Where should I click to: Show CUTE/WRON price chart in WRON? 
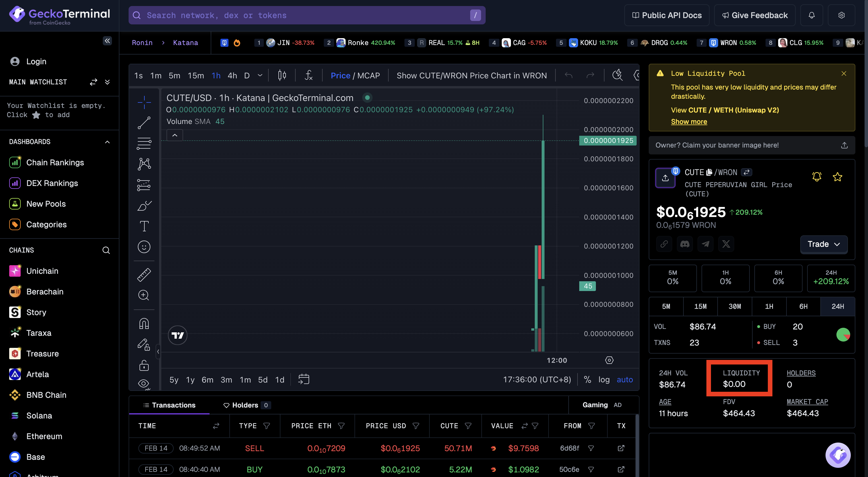(x=471, y=75)
